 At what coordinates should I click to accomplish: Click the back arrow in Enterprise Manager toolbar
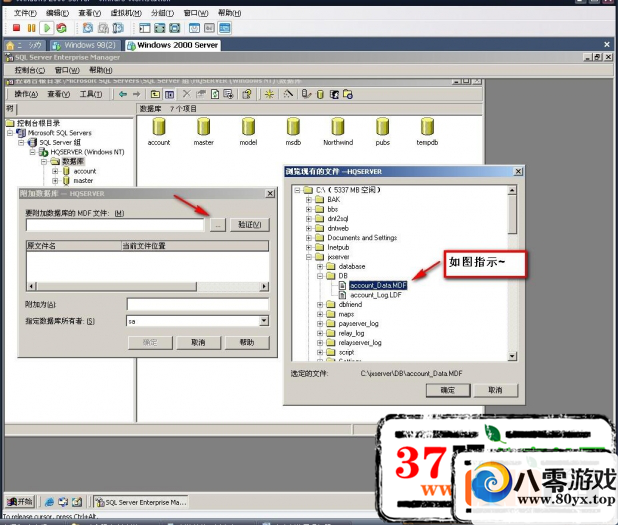point(123,94)
